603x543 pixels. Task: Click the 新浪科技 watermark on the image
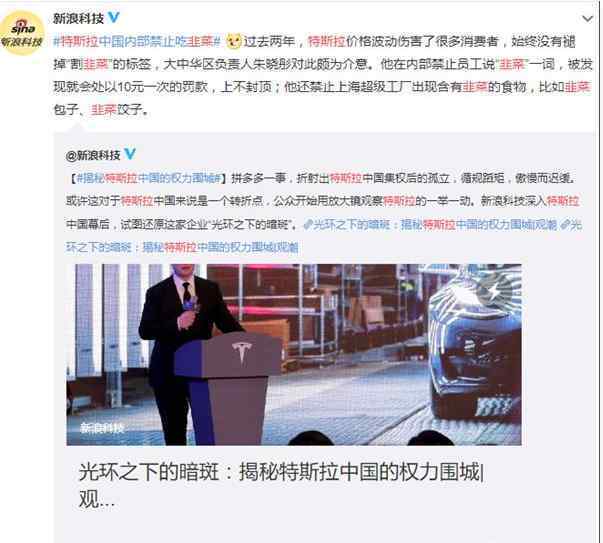pyautogui.click(x=102, y=428)
